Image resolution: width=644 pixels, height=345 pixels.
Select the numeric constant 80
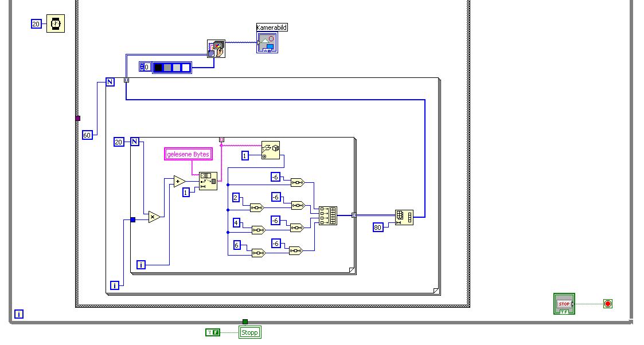pyautogui.click(x=378, y=228)
